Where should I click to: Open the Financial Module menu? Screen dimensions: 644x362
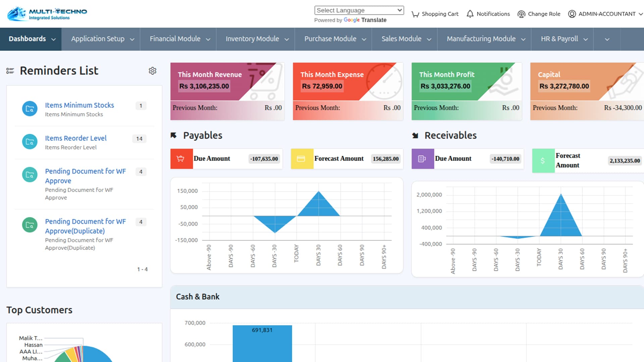[x=180, y=39]
